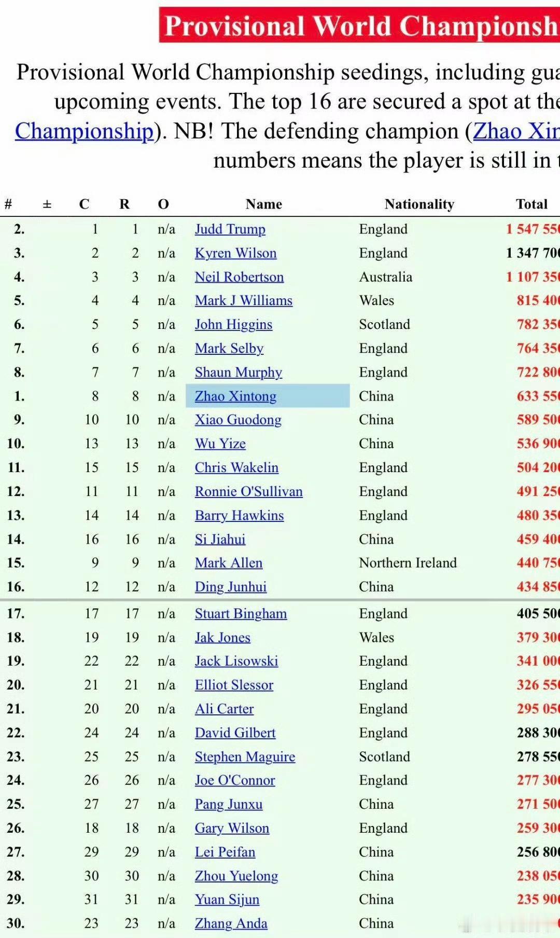Open Xiao Guodong player link
This screenshot has height=938, width=560.
coord(238,420)
